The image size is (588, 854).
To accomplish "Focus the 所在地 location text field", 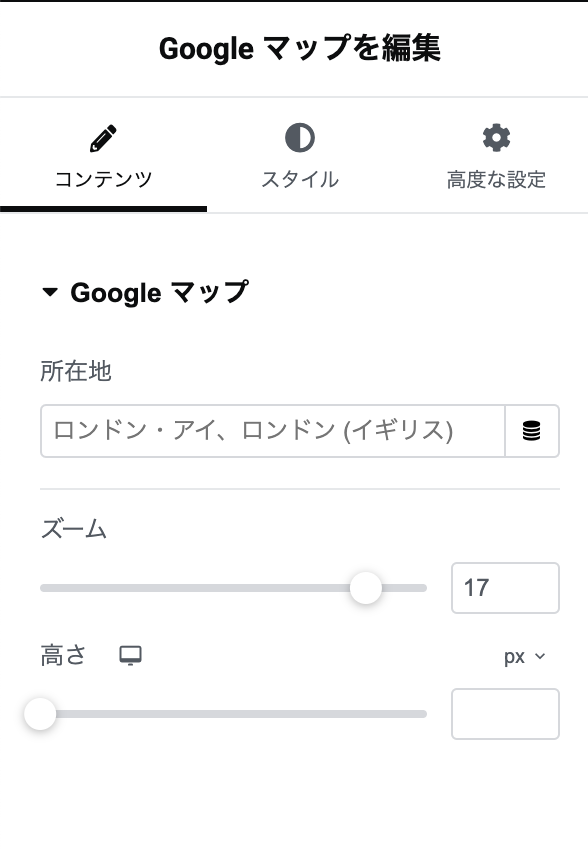I will tap(273, 431).
